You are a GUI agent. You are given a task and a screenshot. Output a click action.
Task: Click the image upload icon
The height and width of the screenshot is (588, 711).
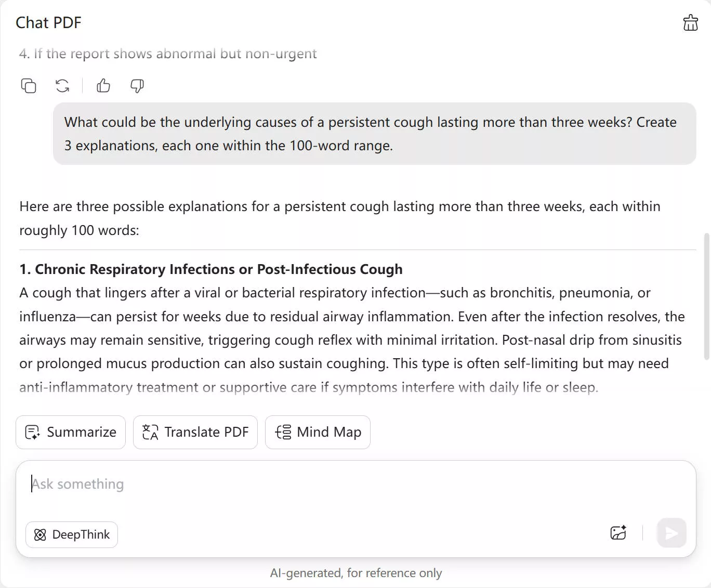point(618,533)
